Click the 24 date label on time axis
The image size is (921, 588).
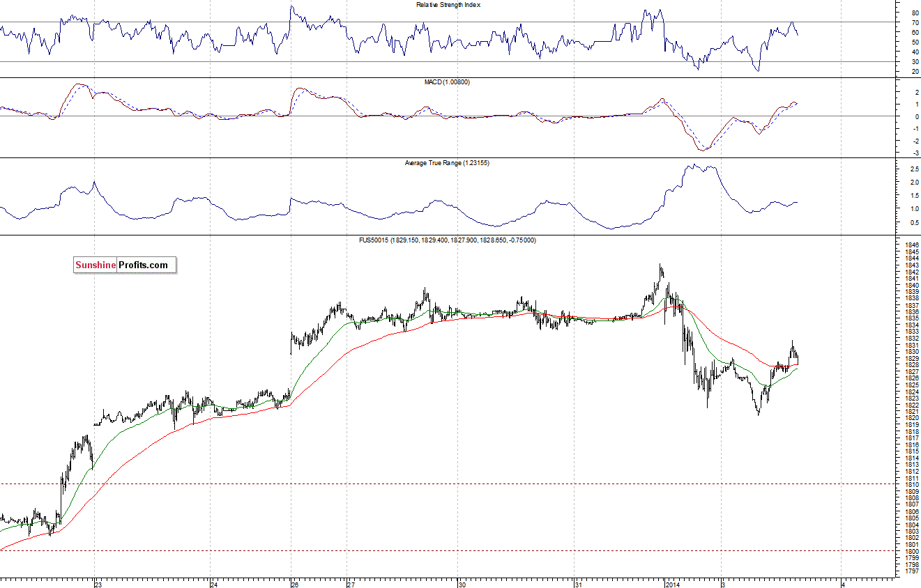click(x=214, y=584)
